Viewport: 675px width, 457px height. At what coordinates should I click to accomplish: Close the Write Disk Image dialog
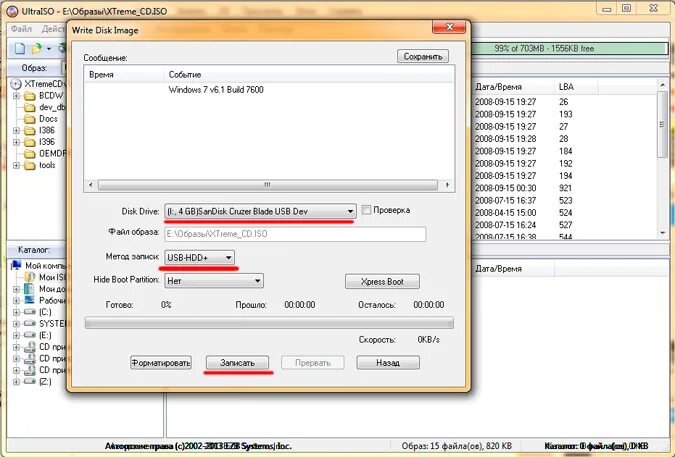(x=449, y=27)
